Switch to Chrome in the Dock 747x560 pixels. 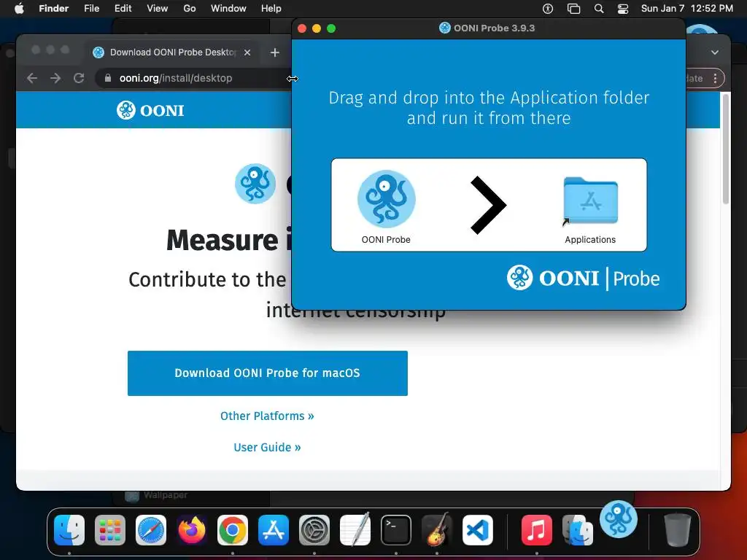(x=233, y=530)
